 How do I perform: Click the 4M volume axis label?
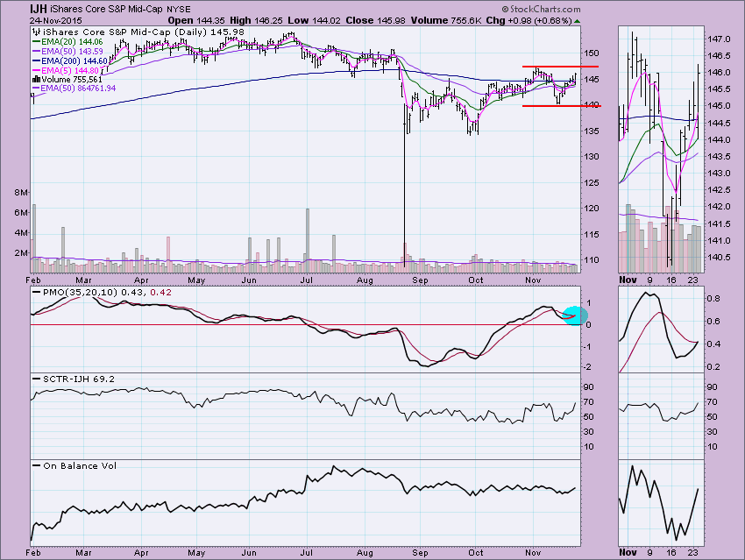[x=20, y=233]
